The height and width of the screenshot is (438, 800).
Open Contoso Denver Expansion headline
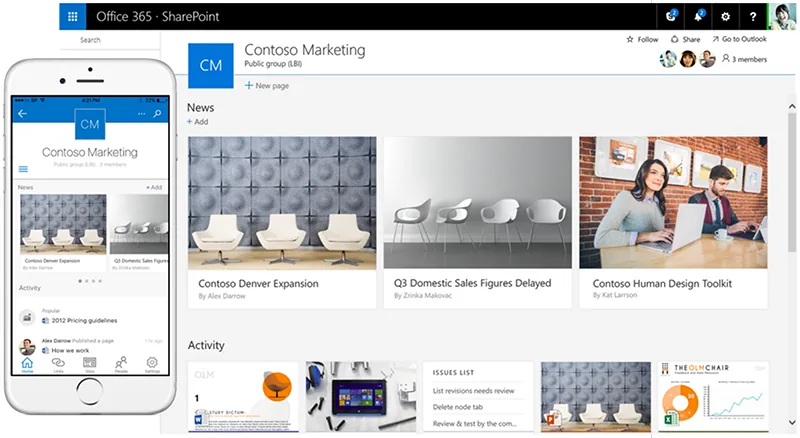coord(258,283)
